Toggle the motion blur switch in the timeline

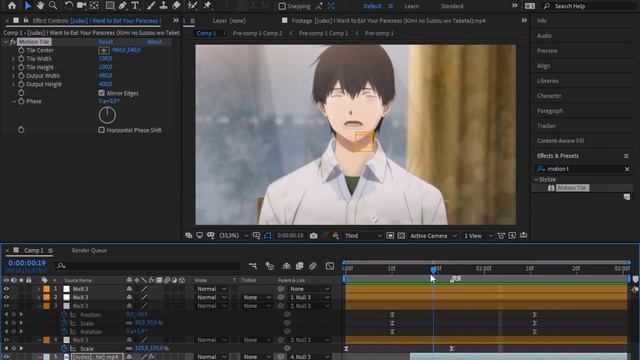[x=313, y=266]
